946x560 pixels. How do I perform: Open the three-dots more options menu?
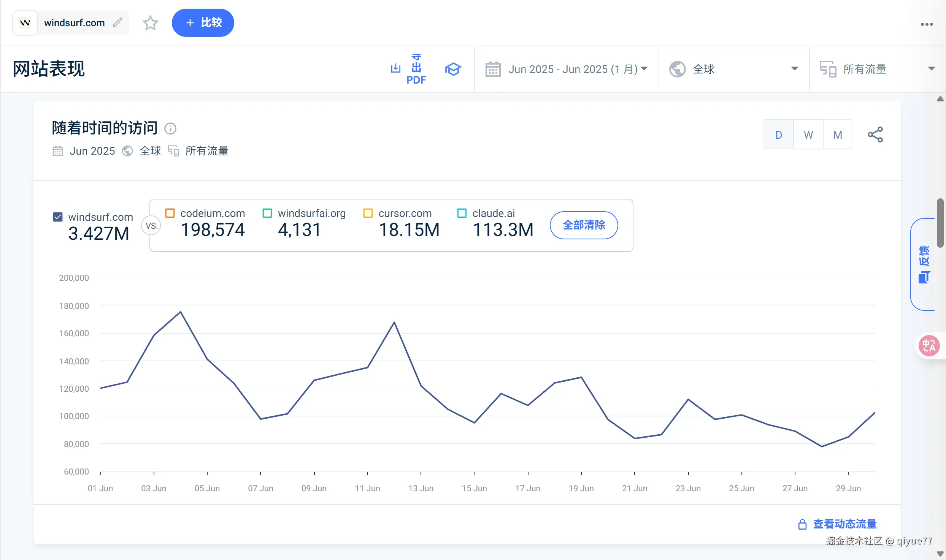[927, 24]
